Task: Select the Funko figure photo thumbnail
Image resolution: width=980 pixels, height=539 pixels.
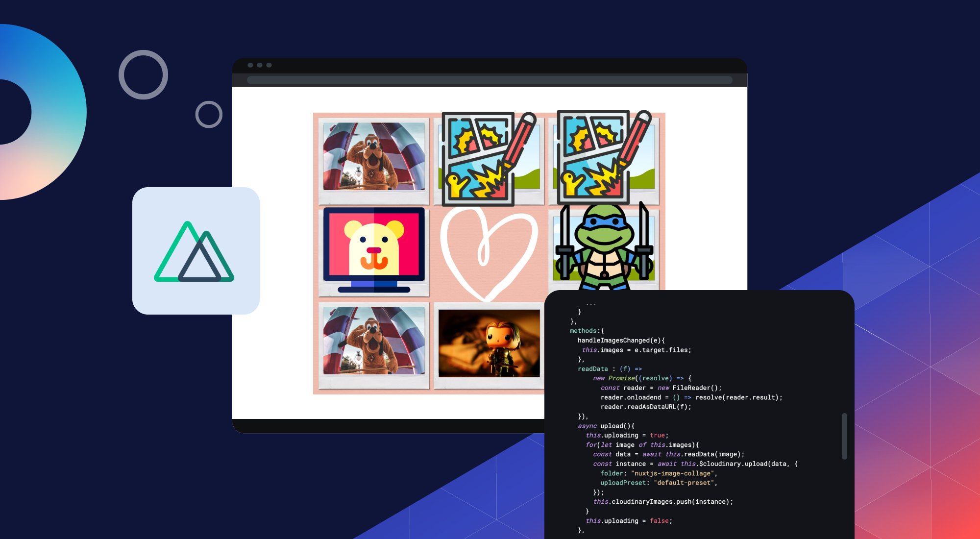Action: click(x=490, y=343)
